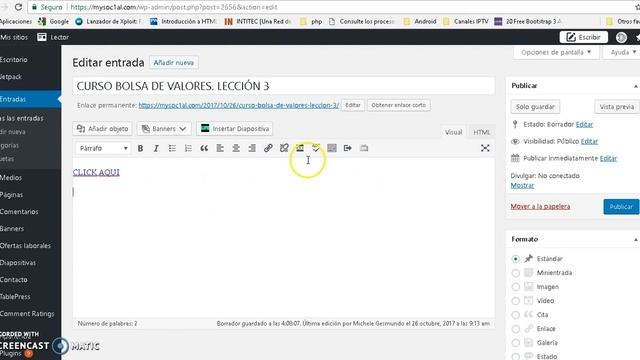
Task: Click the arrow-out toolbar icon
Action: click(x=348, y=148)
